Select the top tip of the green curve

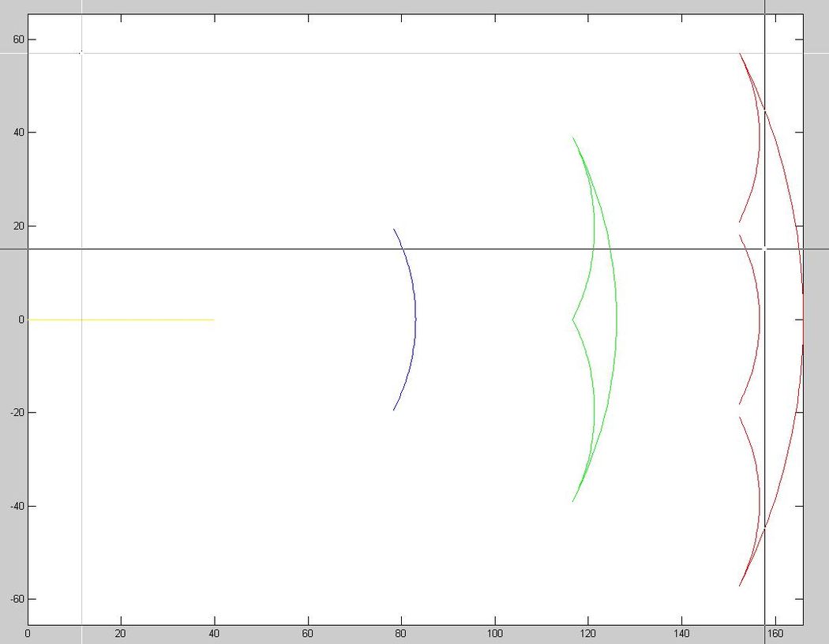coord(573,137)
